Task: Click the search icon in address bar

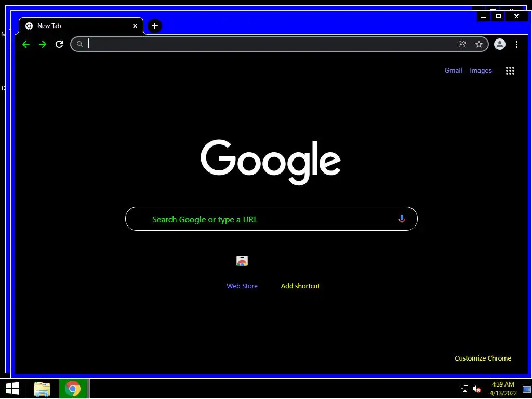Action: click(x=79, y=44)
